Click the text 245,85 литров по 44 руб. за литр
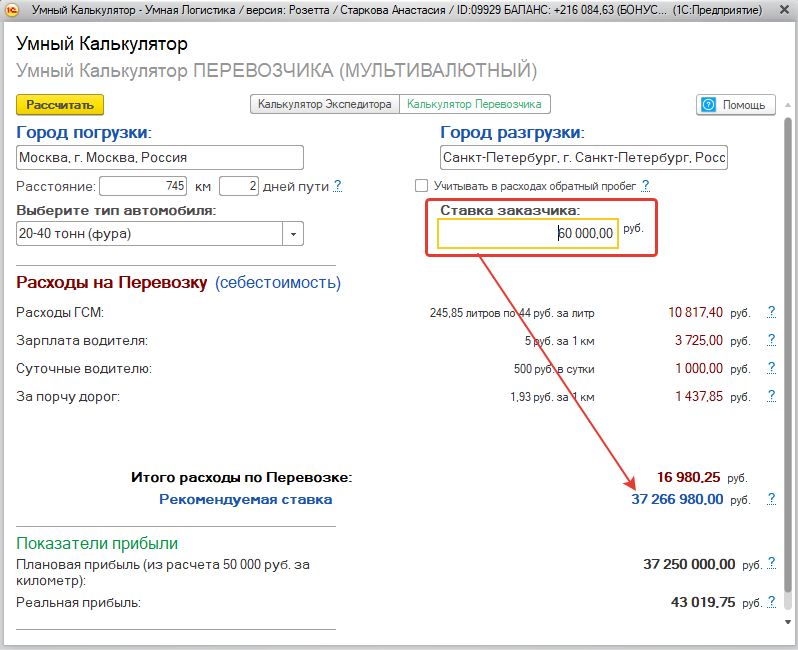 512,313
